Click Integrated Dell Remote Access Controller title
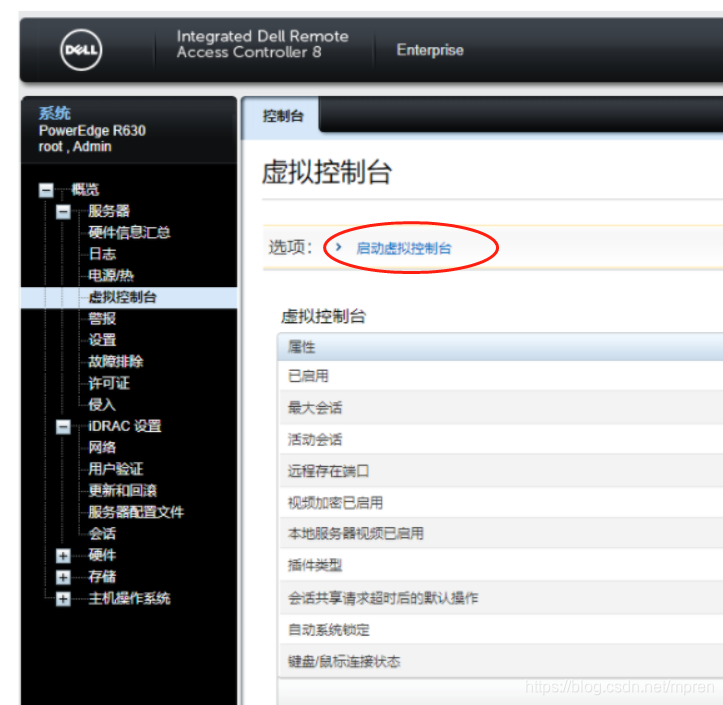This screenshot has height=705, width=723. click(262, 44)
